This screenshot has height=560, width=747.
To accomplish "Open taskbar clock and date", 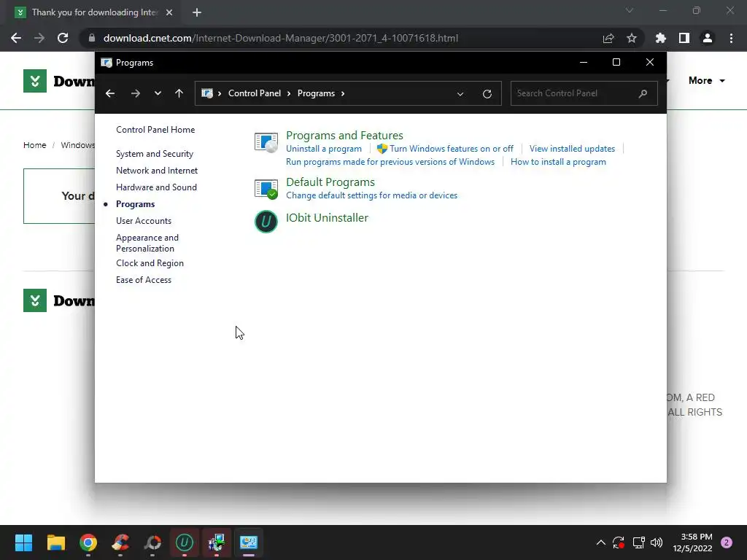I will click(x=692, y=542).
